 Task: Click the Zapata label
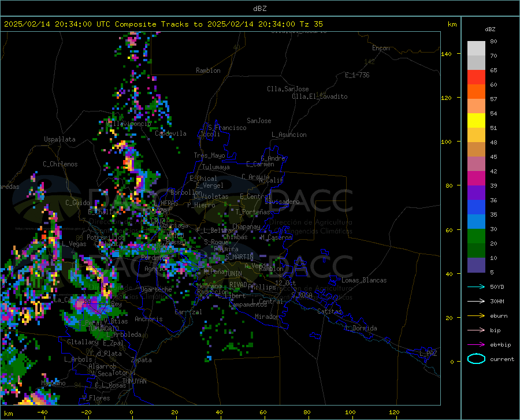pos(142,360)
